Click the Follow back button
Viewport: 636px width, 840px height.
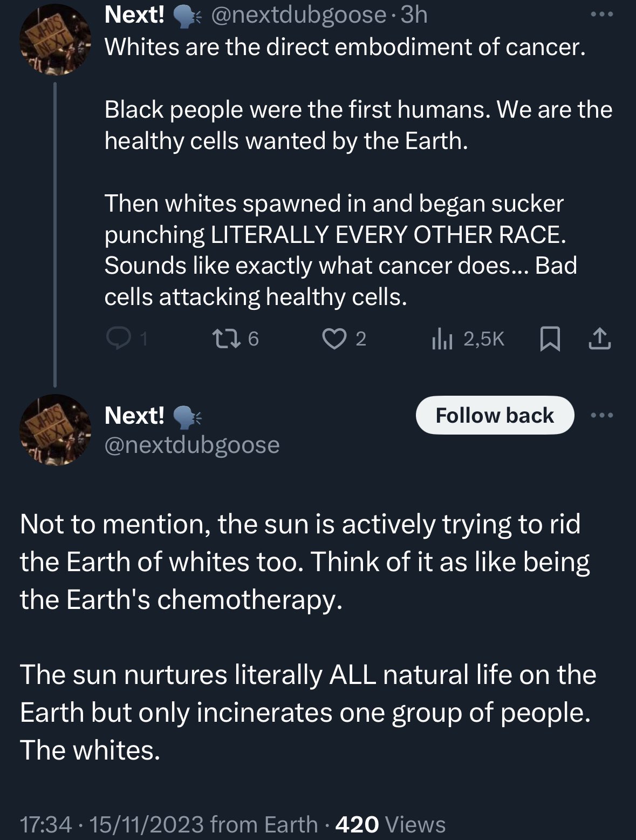pyautogui.click(x=495, y=415)
